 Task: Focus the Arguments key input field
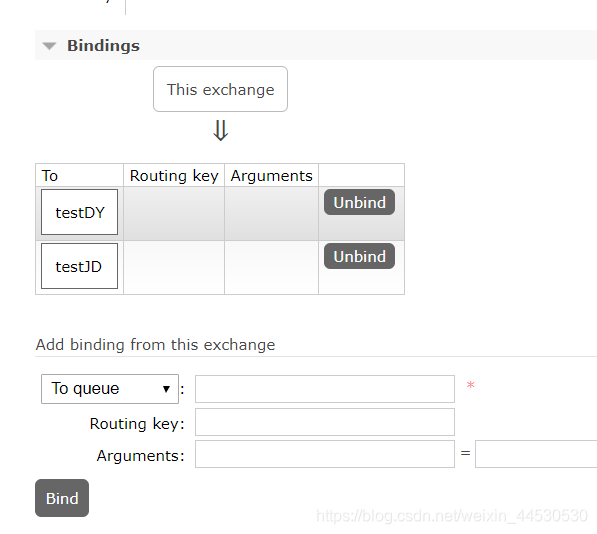tap(325, 454)
